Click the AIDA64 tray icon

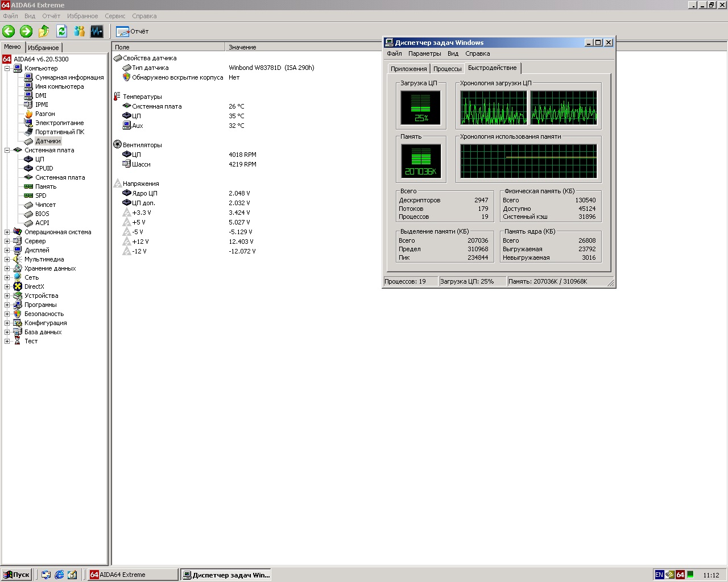pyautogui.click(x=680, y=575)
